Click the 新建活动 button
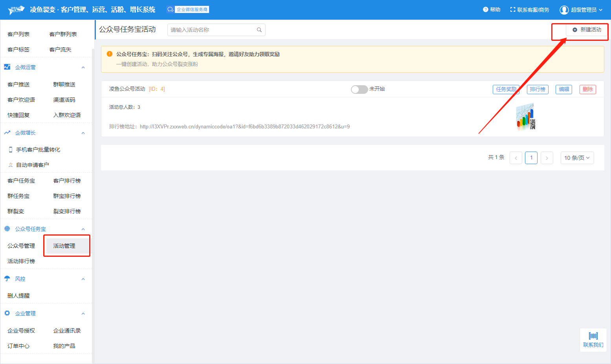Screen dimensions: 611x364 pyautogui.click(x=587, y=30)
